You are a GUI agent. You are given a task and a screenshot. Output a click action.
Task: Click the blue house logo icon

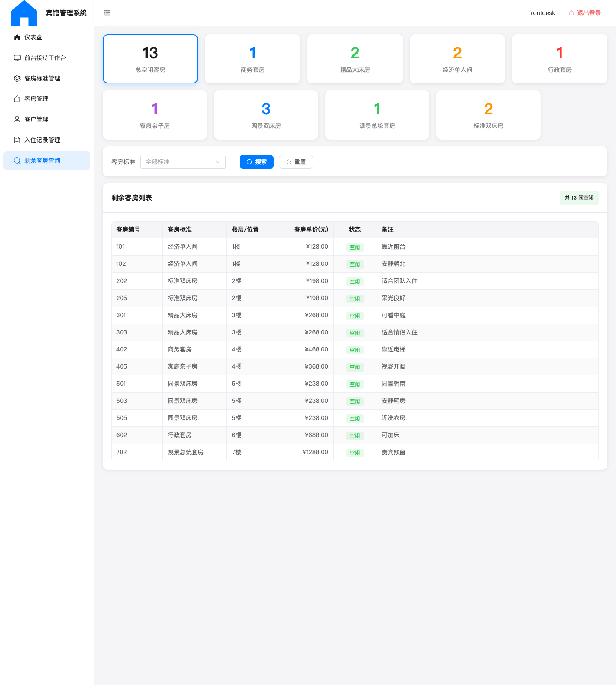pyautogui.click(x=24, y=13)
